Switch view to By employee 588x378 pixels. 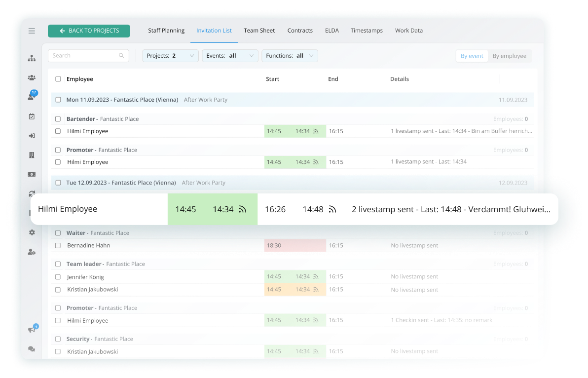coord(509,56)
